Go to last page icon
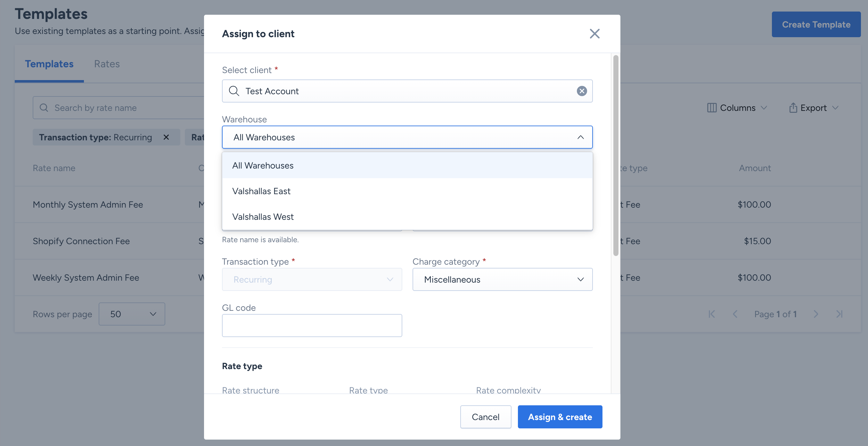Viewport: 868px width, 446px height. click(839, 314)
